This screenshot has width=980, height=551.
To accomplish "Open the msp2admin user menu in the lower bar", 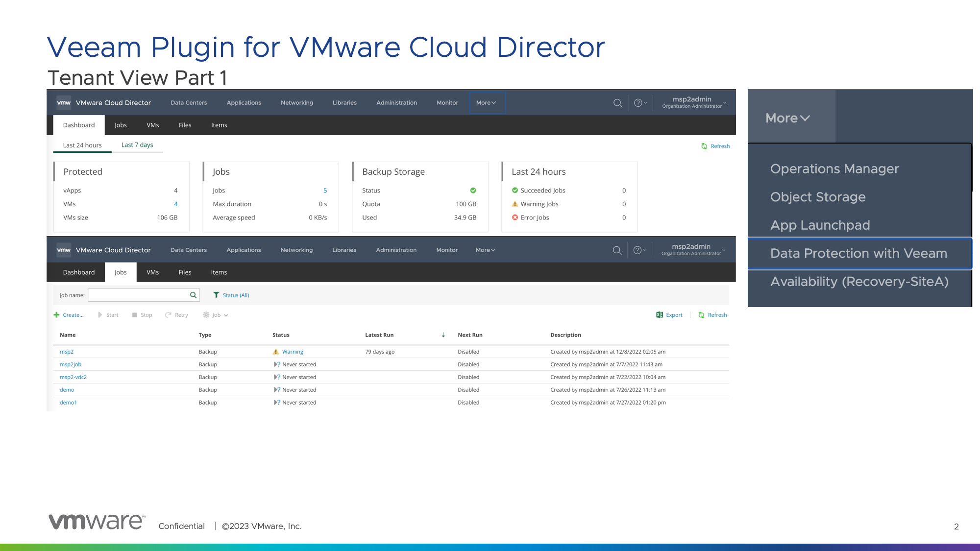I will tap(693, 250).
